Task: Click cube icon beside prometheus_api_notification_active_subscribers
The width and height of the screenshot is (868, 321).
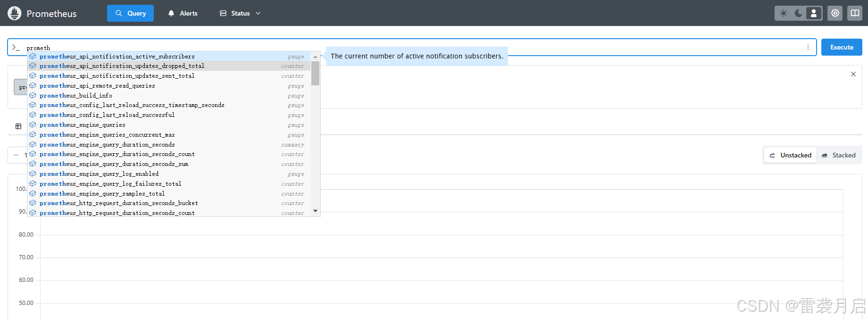Action: 33,56
